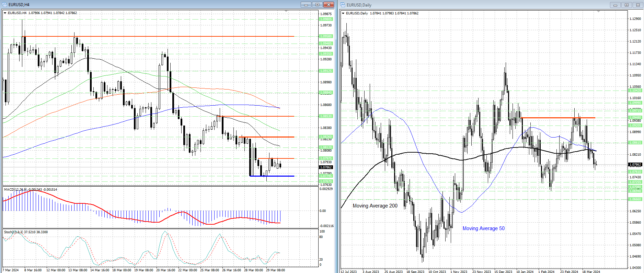
Task: Click the chart shift triangle on Daily chart
Action: (598, 12)
